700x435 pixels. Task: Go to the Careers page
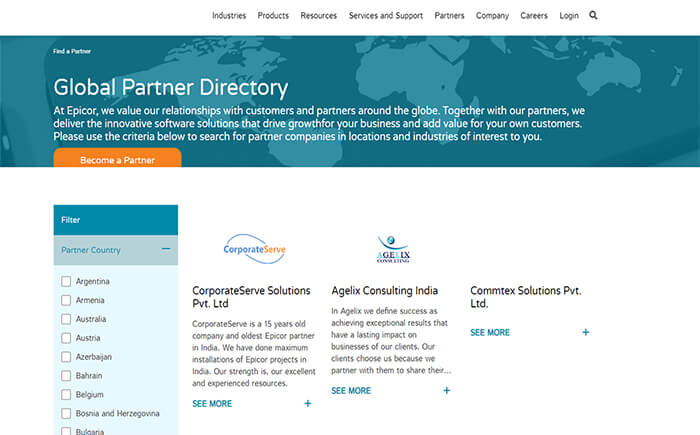coord(534,16)
